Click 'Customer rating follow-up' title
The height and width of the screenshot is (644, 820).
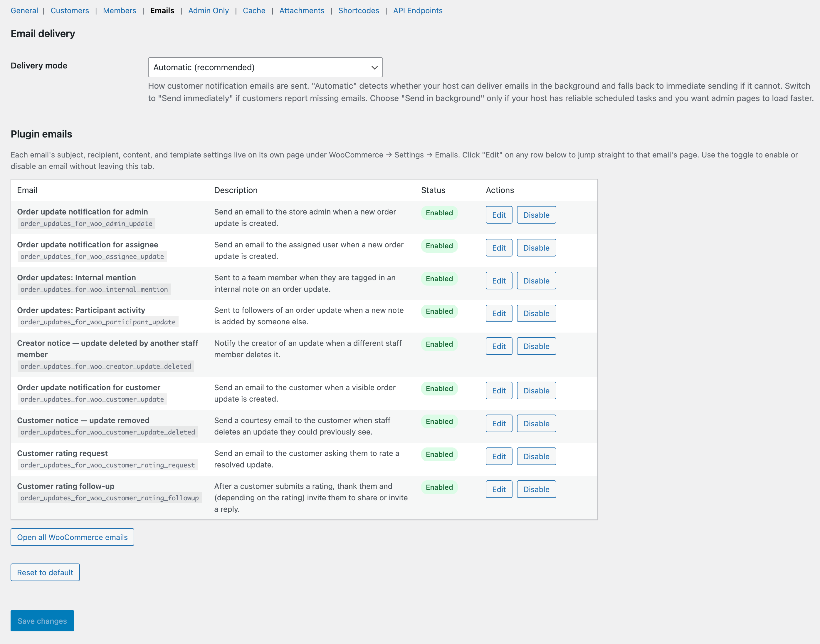pyautogui.click(x=65, y=486)
